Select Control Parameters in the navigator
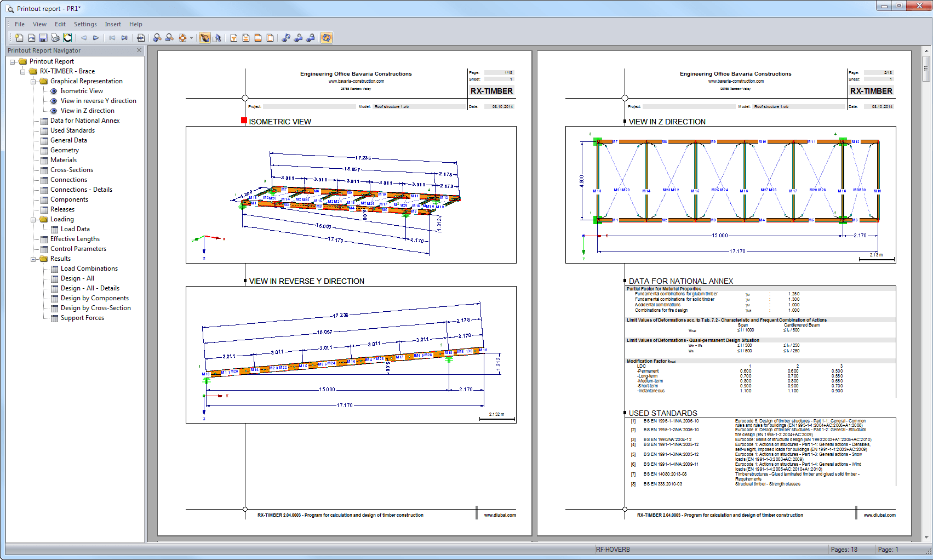The height and width of the screenshot is (560, 933). click(x=78, y=249)
